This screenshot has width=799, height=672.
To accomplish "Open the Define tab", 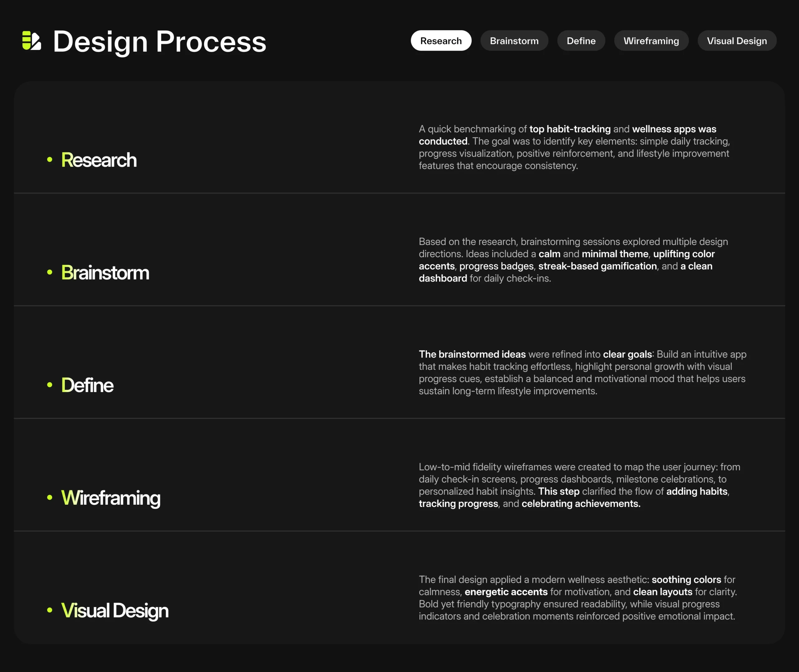I will tap(581, 41).
